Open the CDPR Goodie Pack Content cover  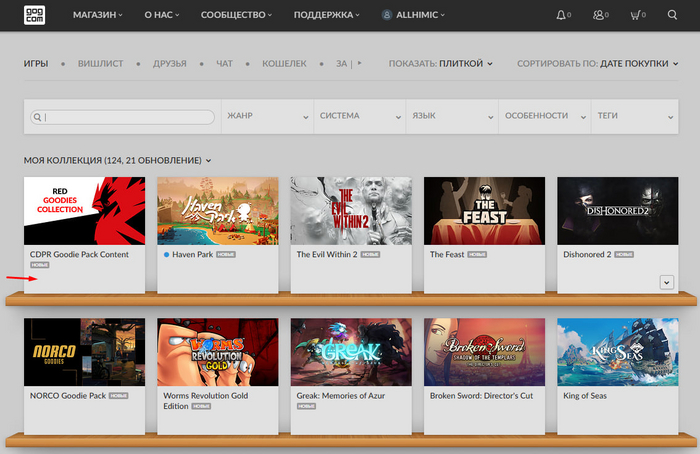coord(84,211)
